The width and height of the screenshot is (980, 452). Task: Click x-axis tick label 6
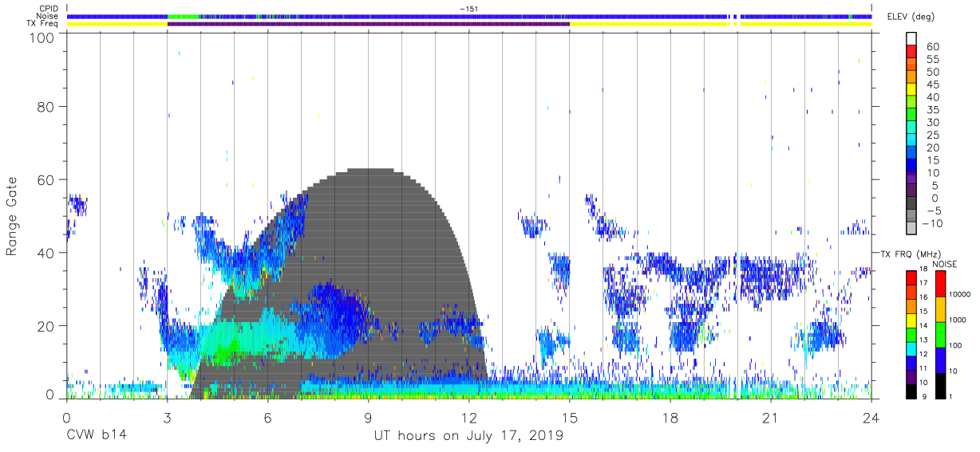point(267,418)
